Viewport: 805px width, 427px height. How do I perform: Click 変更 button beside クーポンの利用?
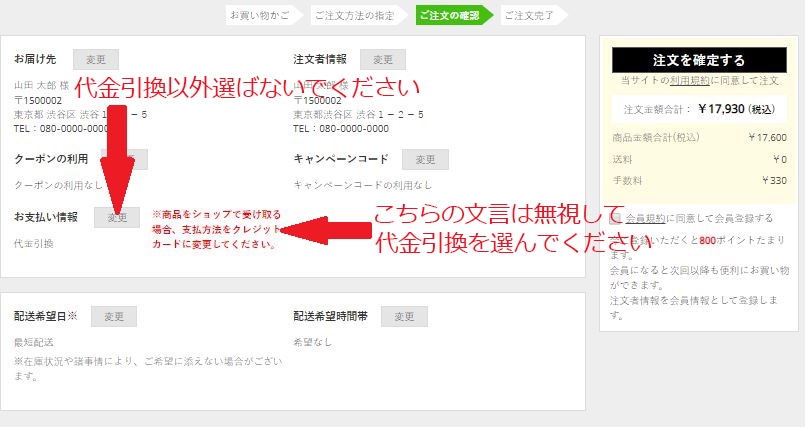pyautogui.click(x=125, y=160)
